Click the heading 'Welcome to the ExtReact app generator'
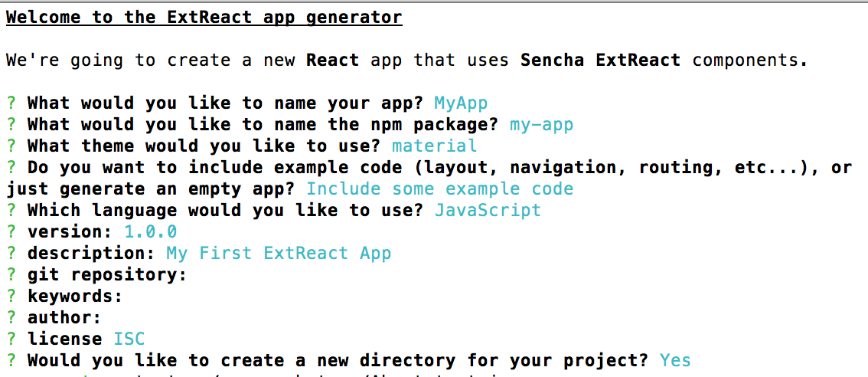The image size is (868, 377). 204,17
